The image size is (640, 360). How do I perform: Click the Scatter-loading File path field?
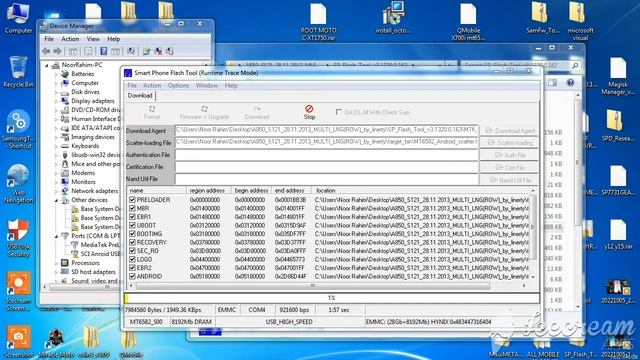(x=327, y=142)
